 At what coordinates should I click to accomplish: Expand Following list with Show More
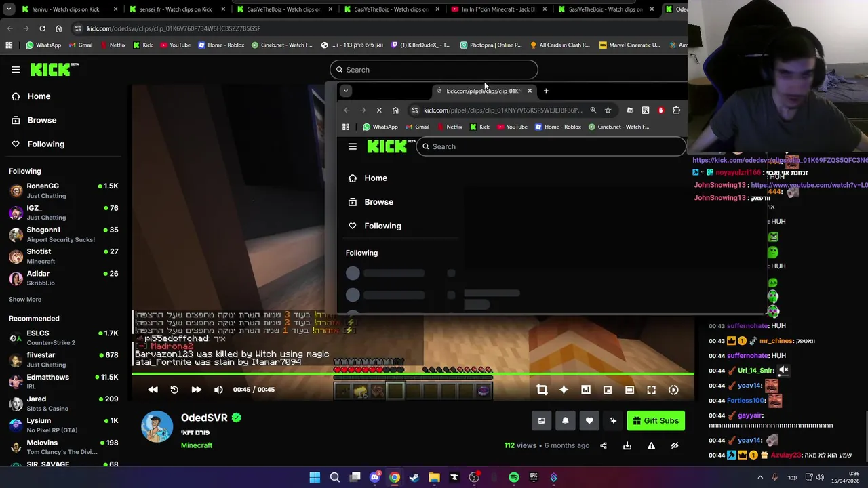(25, 299)
